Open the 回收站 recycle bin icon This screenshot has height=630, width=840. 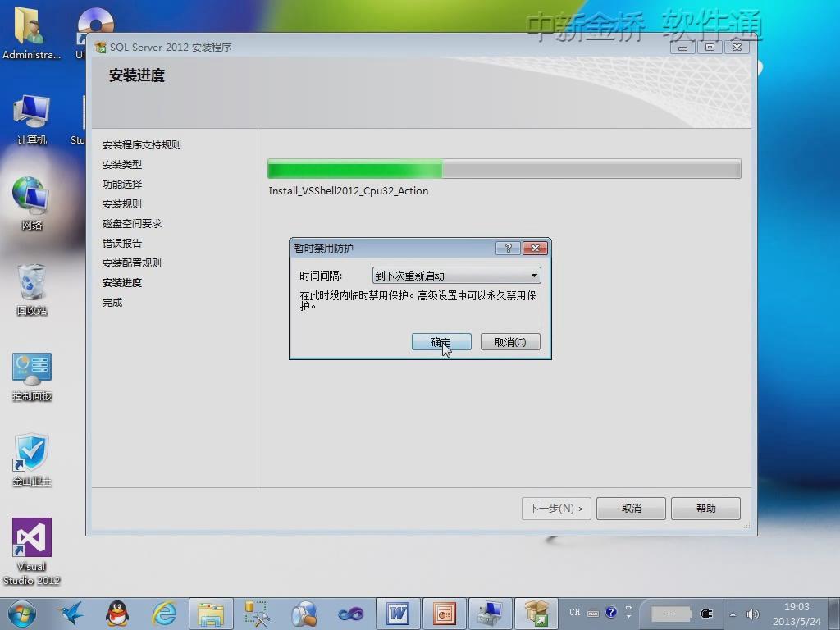click(32, 290)
